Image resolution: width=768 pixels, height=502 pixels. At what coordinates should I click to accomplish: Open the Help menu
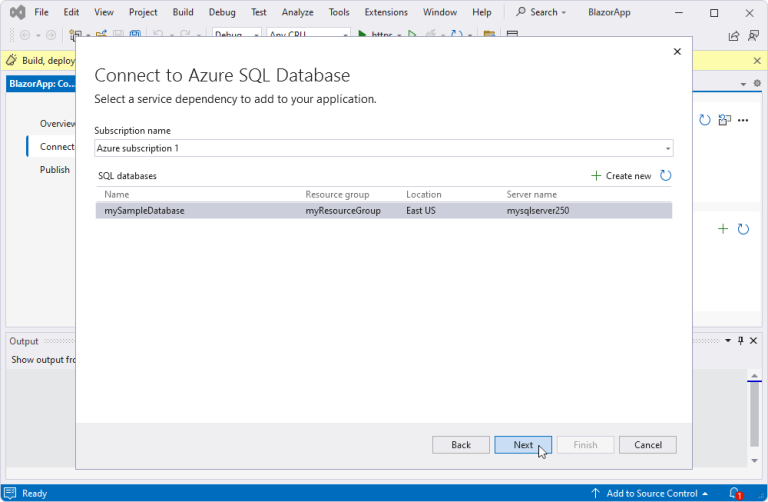click(x=481, y=12)
